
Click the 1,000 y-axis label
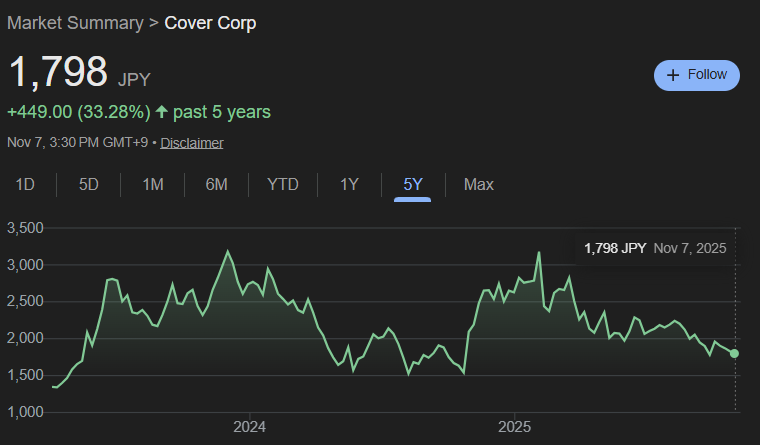point(25,412)
